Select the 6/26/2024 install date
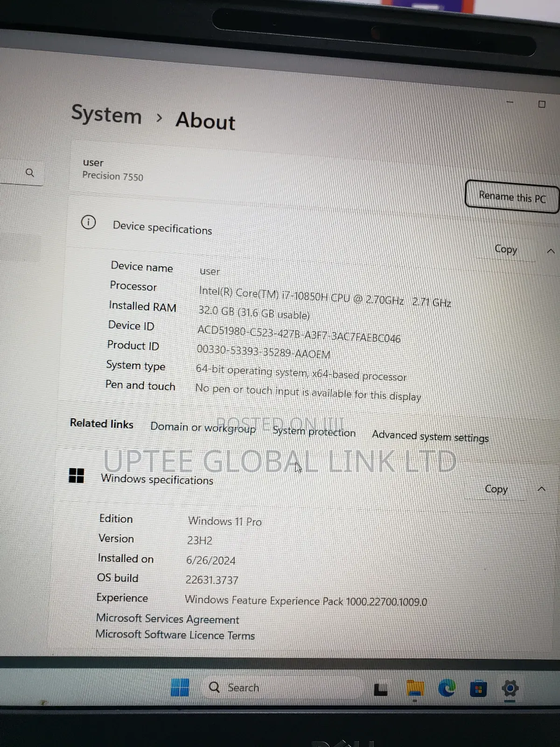The image size is (560, 747). click(x=211, y=560)
